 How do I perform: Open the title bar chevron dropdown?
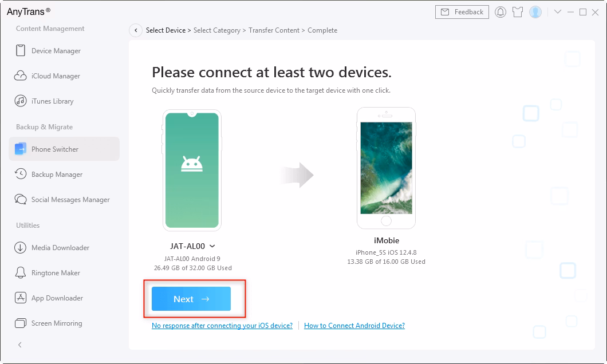(x=558, y=11)
